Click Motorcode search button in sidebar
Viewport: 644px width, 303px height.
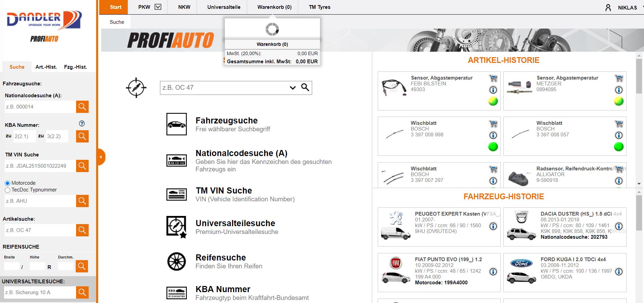82,201
